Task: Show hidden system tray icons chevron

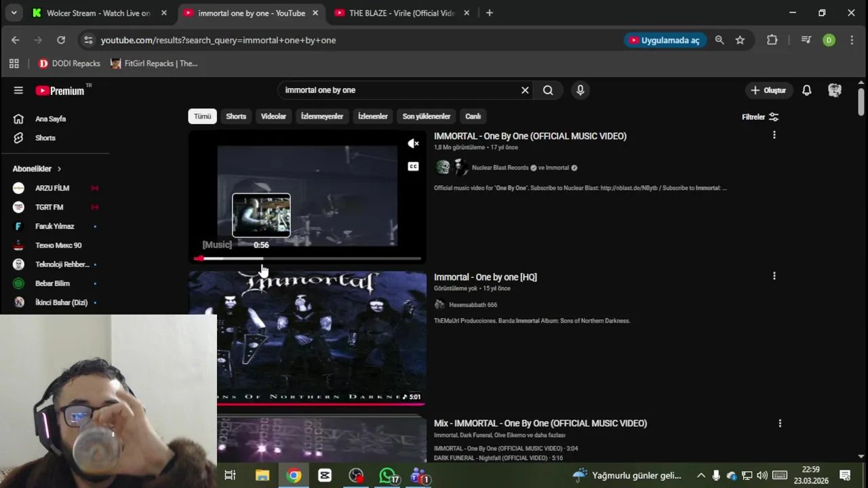Action: [x=701, y=476]
